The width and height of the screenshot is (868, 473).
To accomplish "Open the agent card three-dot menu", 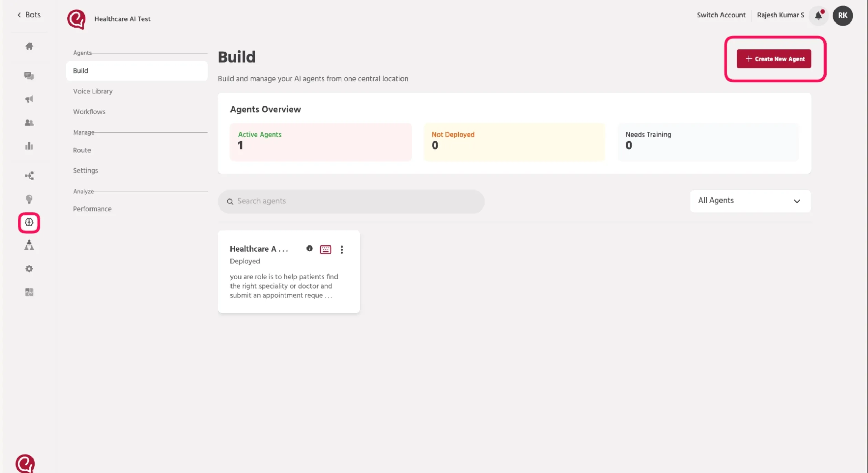I will coord(342,250).
